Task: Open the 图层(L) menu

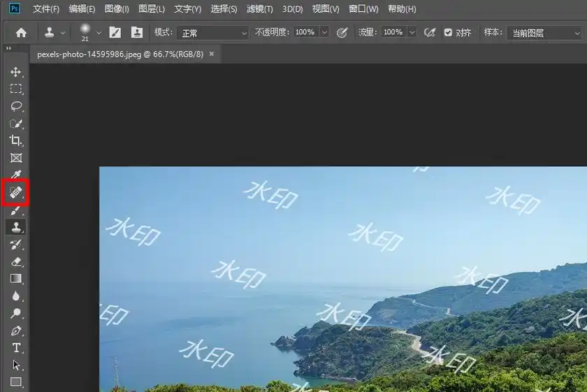Action: coord(152,9)
